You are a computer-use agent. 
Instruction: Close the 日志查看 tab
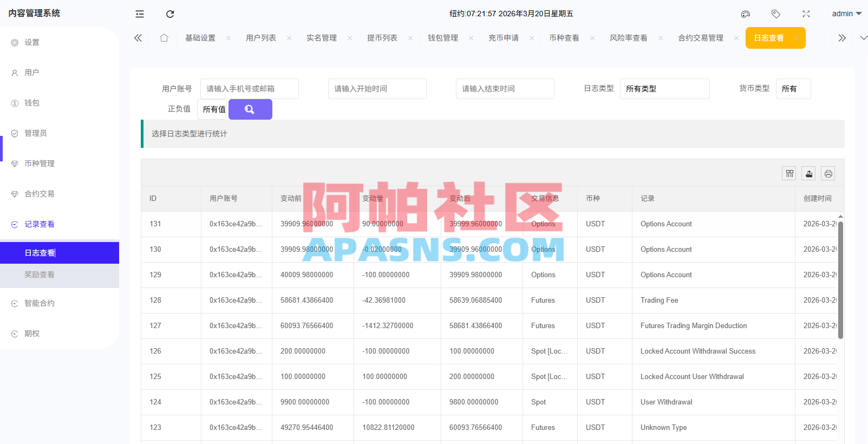click(x=796, y=38)
